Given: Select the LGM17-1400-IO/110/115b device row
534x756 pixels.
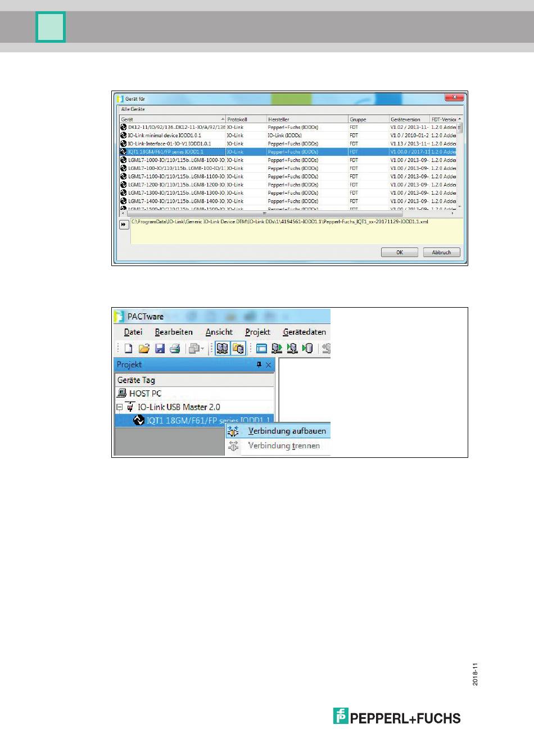Looking at the screenshot, I should tap(288, 201).
